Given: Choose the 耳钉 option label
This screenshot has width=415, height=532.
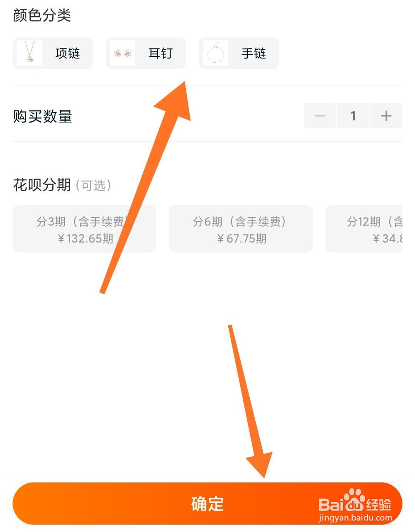Looking at the screenshot, I should point(161,54).
